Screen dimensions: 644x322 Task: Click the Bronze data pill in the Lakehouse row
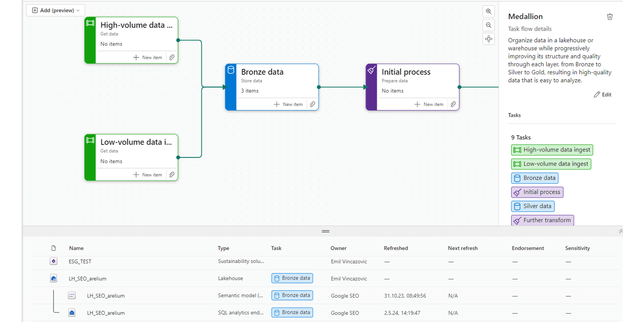(292, 278)
